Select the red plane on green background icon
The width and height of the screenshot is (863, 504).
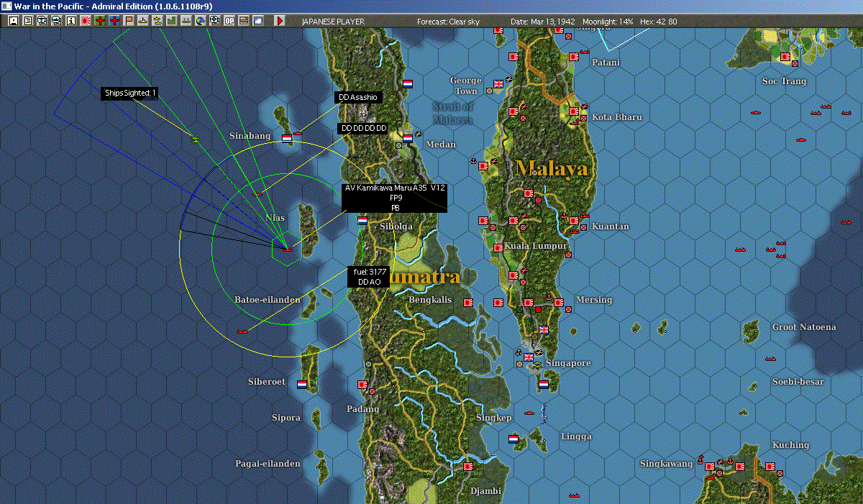pyautogui.click(x=100, y=21)
